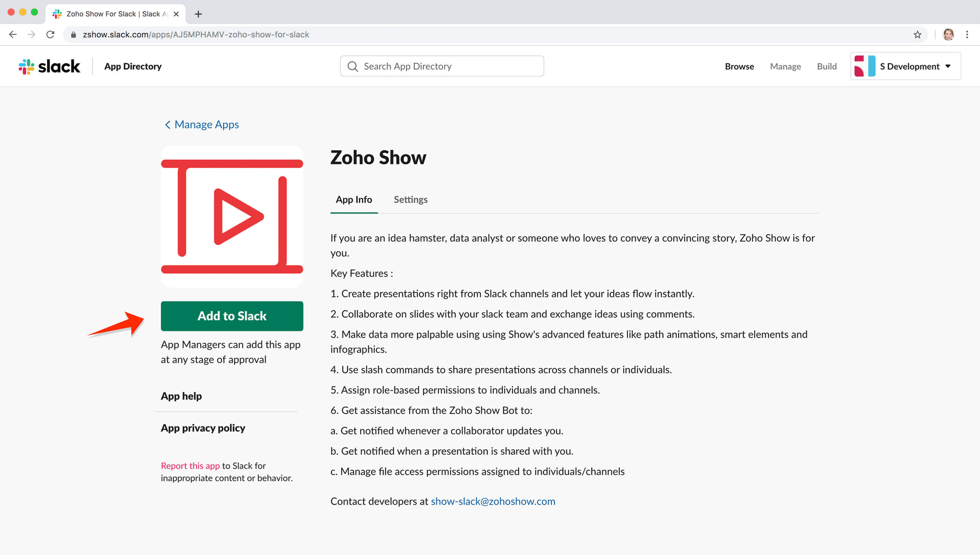
Task: Click the search magnifier icon
Action: [353, 66]
